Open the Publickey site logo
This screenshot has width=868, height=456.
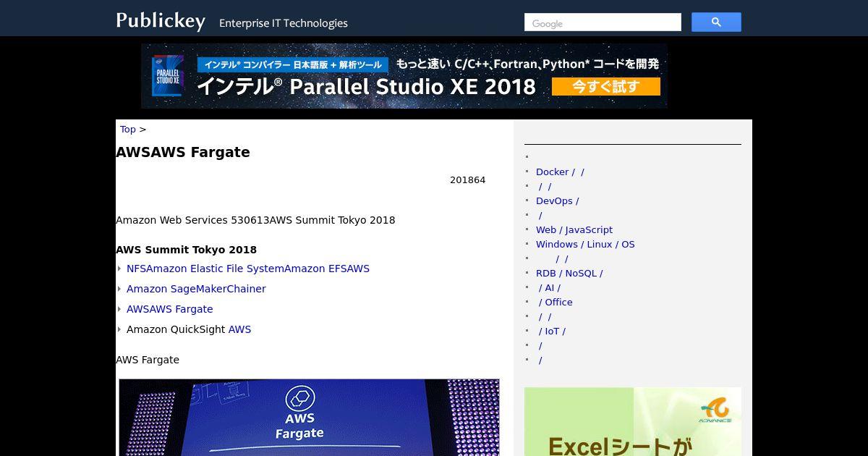[161, 21]
